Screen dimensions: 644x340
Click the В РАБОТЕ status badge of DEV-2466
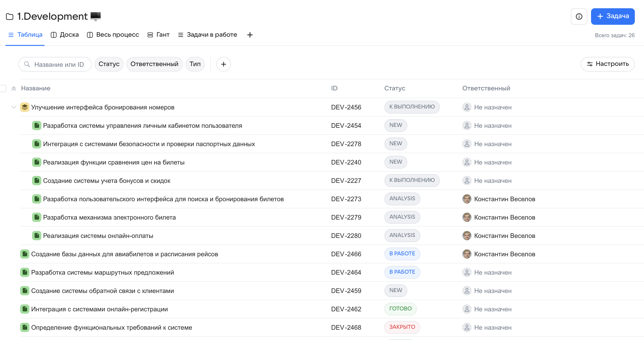(402, 254)
